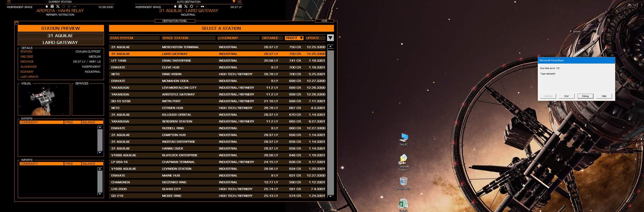This screenshot has width=644, height=212.
Task: Select the Weyn Port station row
Action: (217, 101)
